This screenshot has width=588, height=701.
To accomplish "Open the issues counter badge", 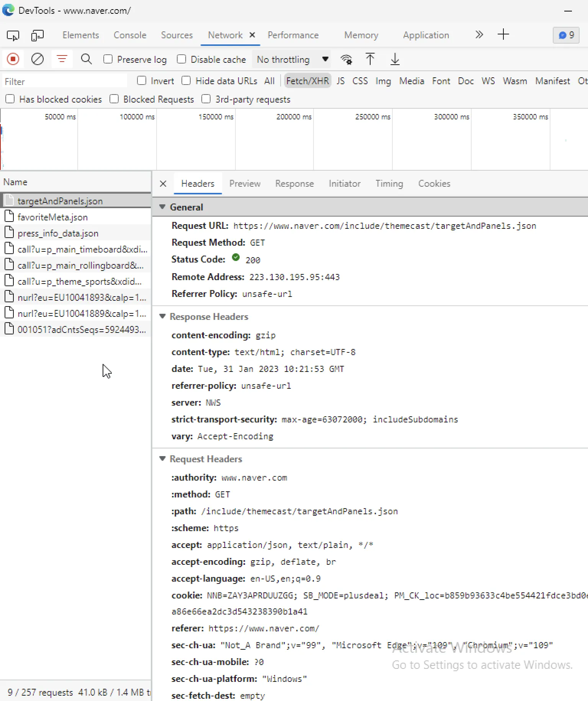I will pos(566,35).
